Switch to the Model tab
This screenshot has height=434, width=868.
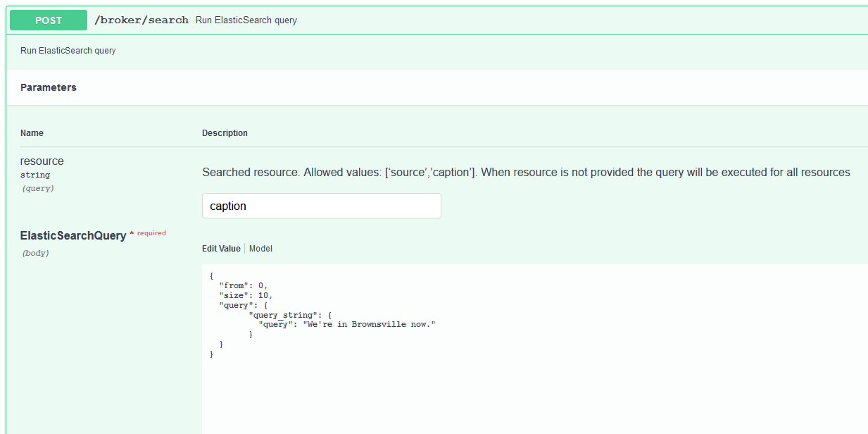pyautogui.click(x=260, y=248)
